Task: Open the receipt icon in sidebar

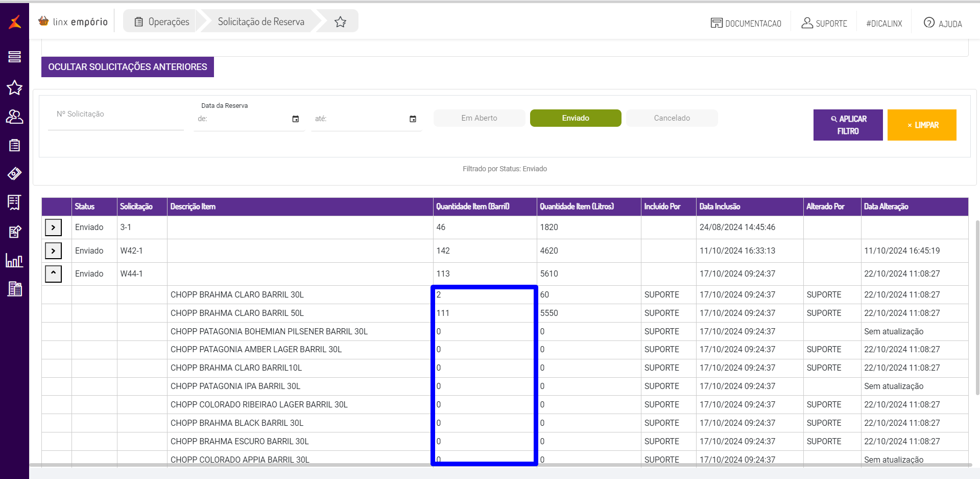Action: [14, 202]
